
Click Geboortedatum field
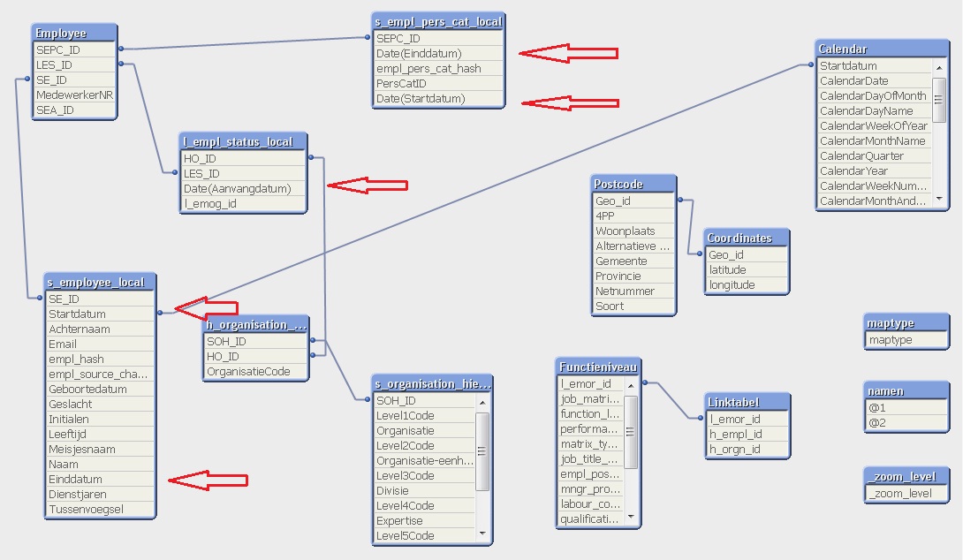point(100,390)
